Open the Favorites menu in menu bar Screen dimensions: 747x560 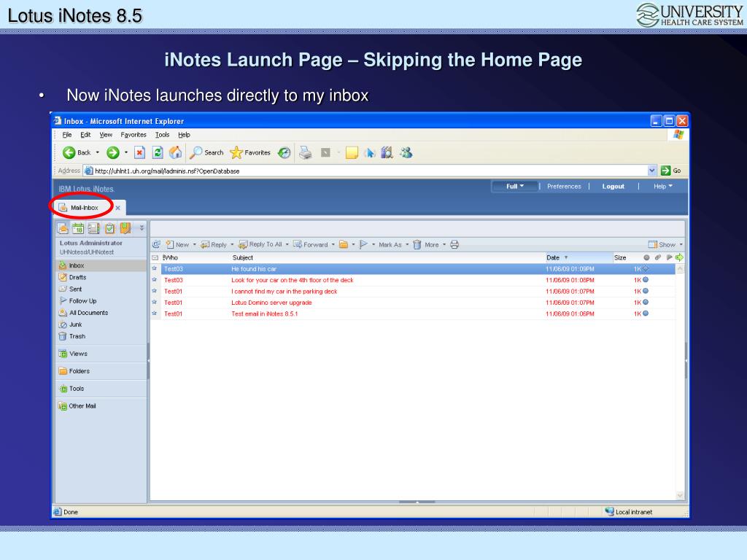(x=133, y=135)
